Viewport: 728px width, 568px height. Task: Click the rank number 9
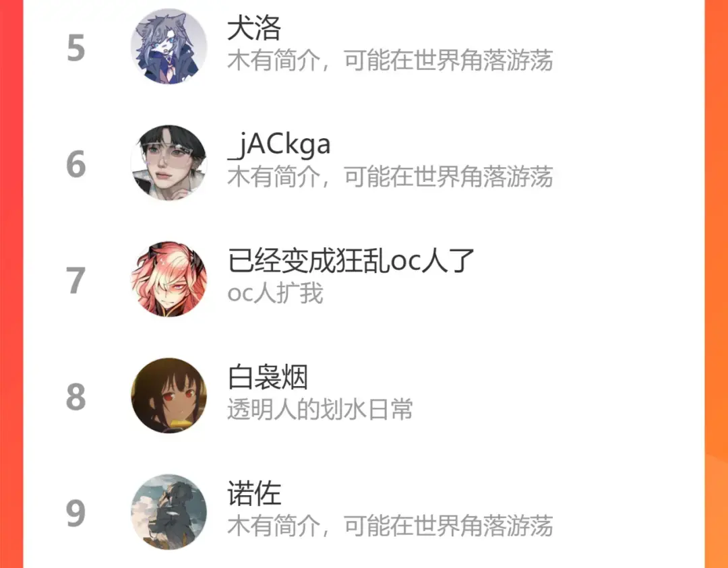click(75, 513)
